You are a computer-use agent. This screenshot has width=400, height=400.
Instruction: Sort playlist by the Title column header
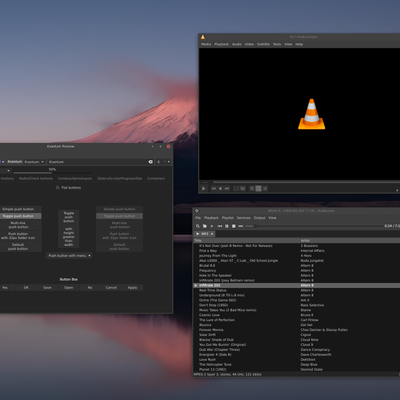[x=247, y=240]
